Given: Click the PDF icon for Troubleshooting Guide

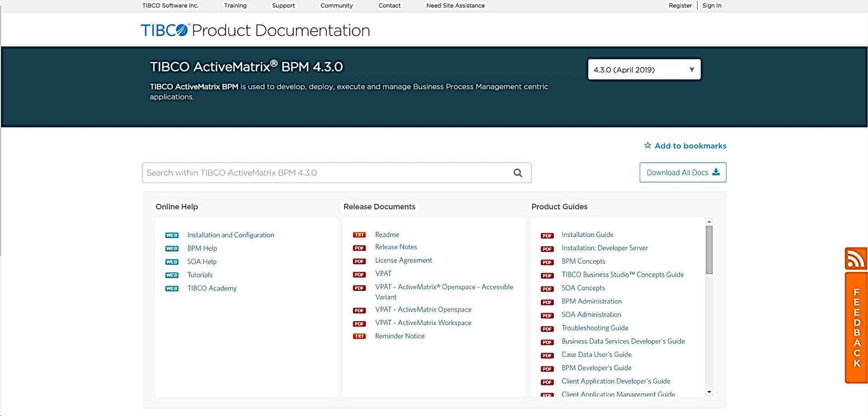Looking at the screenshot, I should pos(547,329).
